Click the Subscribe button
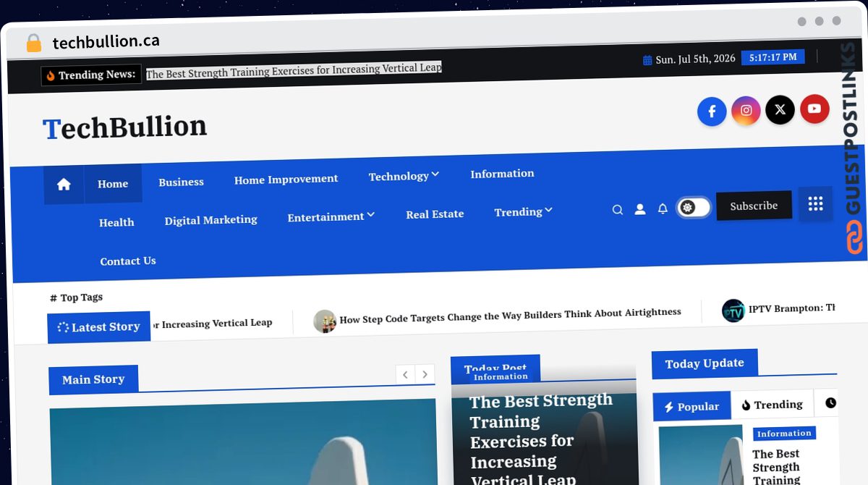Viewport: 868px width, 485px height. click(754, 206)
